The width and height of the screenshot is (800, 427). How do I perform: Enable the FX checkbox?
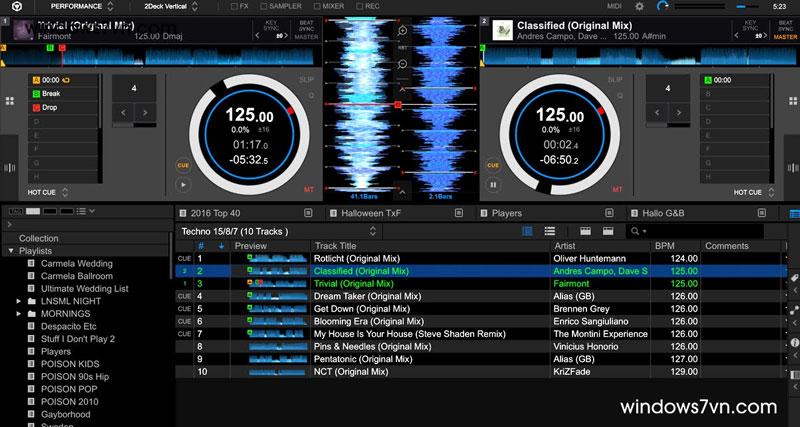(234, 7)
